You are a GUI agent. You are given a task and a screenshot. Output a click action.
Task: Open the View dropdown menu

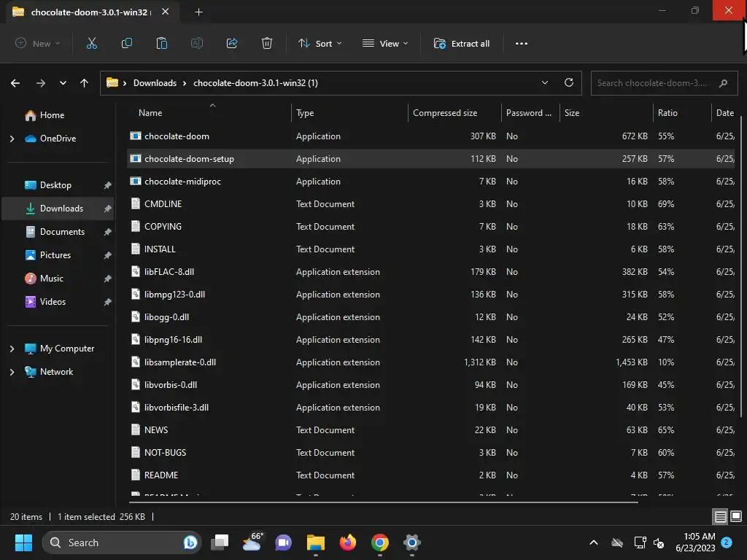tap(385, 43)
